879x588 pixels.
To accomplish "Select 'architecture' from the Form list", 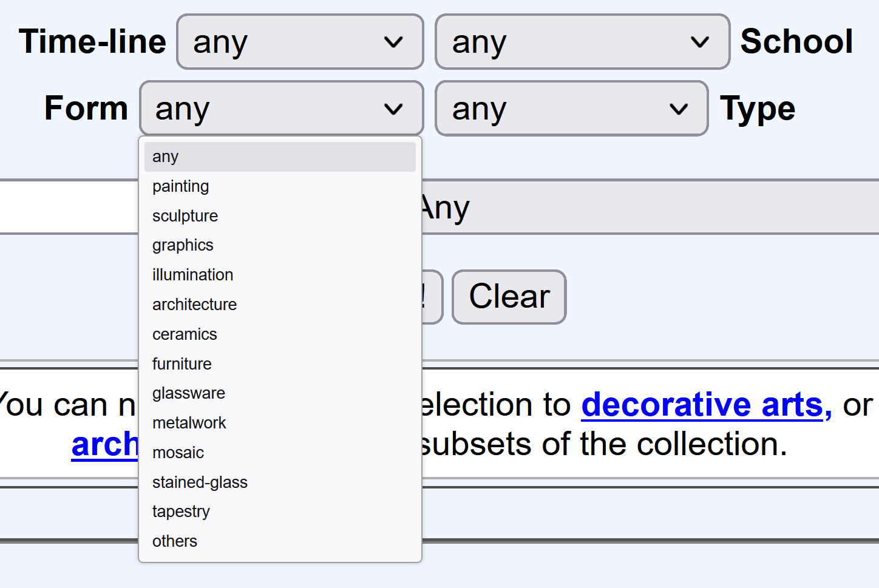I will pos(280,305).
